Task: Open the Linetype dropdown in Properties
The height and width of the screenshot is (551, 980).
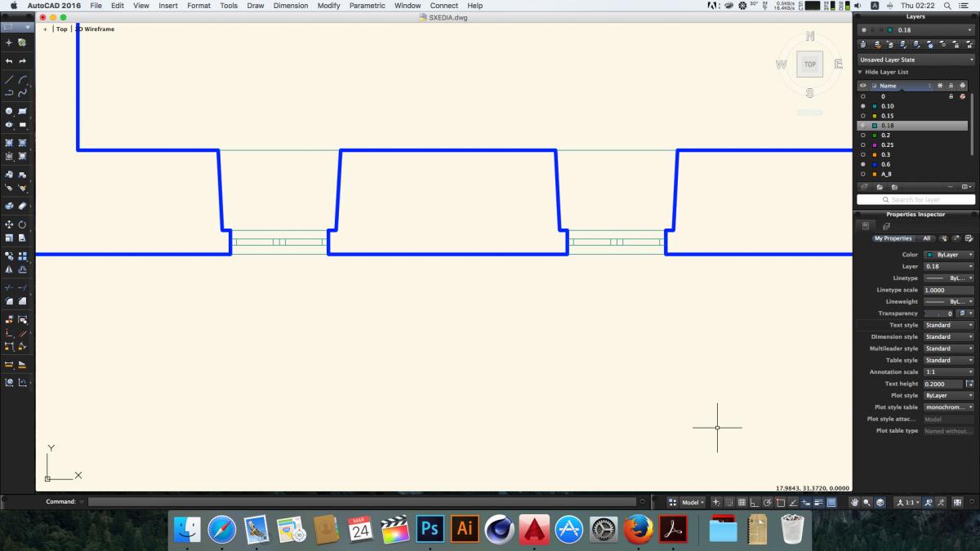Action: click(949, 278)
